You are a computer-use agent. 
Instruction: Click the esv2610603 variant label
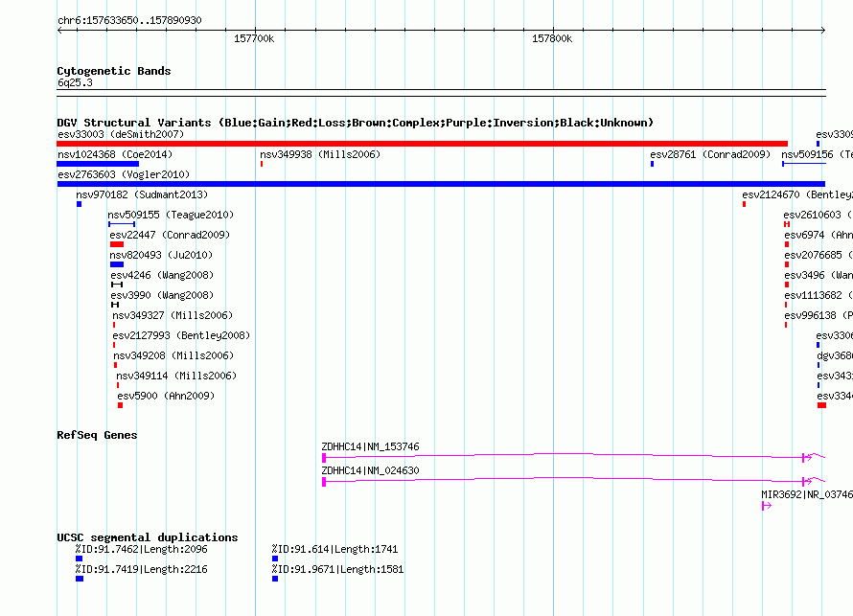tap(818, 215)
